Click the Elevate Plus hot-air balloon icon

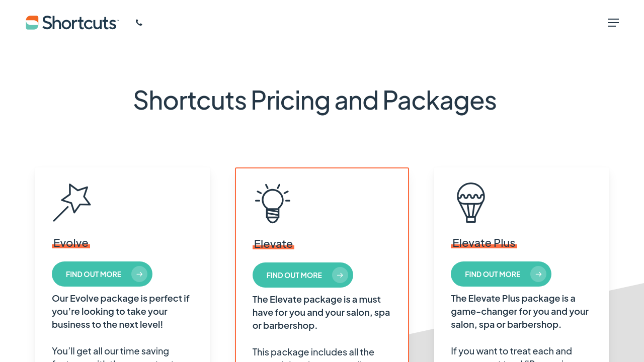point(471,202)
